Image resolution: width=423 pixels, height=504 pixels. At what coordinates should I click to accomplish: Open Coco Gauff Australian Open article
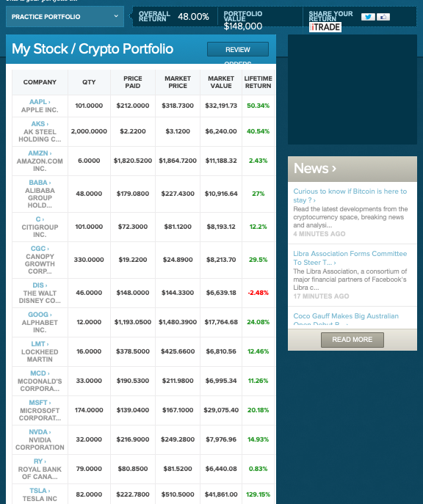[x=346, y=320]
